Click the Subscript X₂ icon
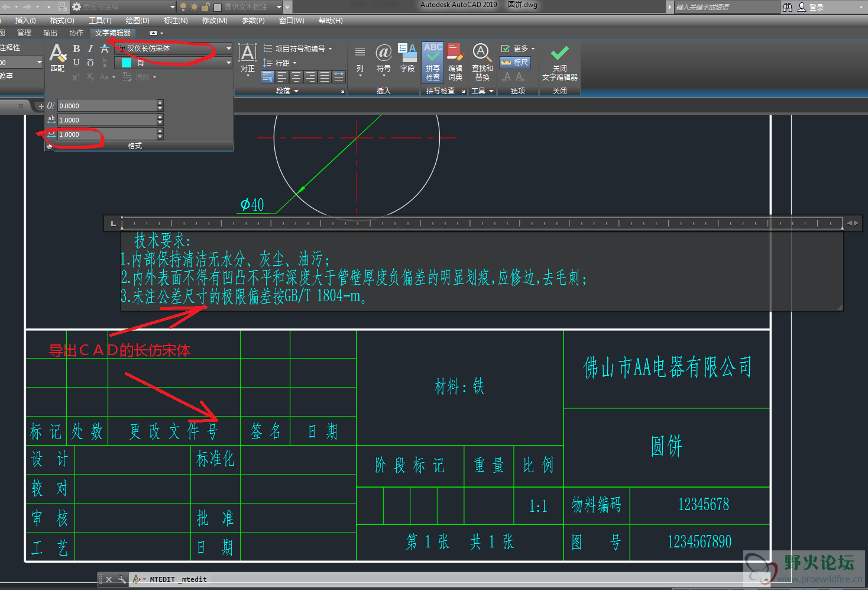Screen dimensions: 868x590 pyautogui.click(x=90, y=77)
